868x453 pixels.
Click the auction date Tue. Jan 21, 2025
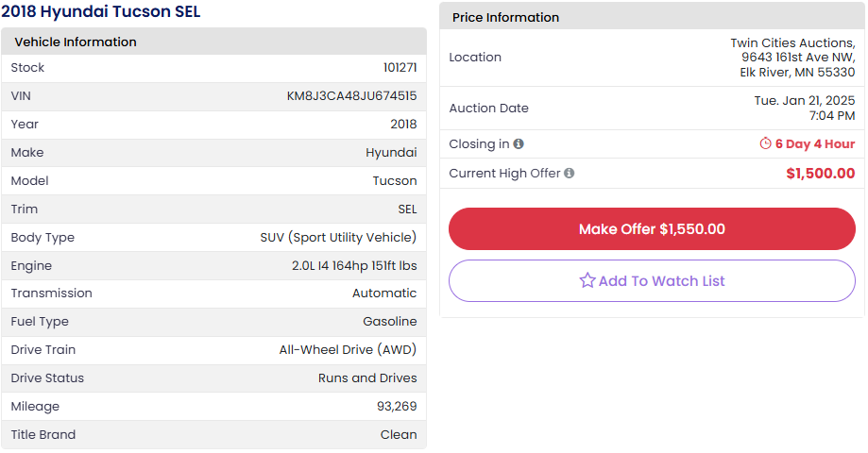click(x=804, y=100)
